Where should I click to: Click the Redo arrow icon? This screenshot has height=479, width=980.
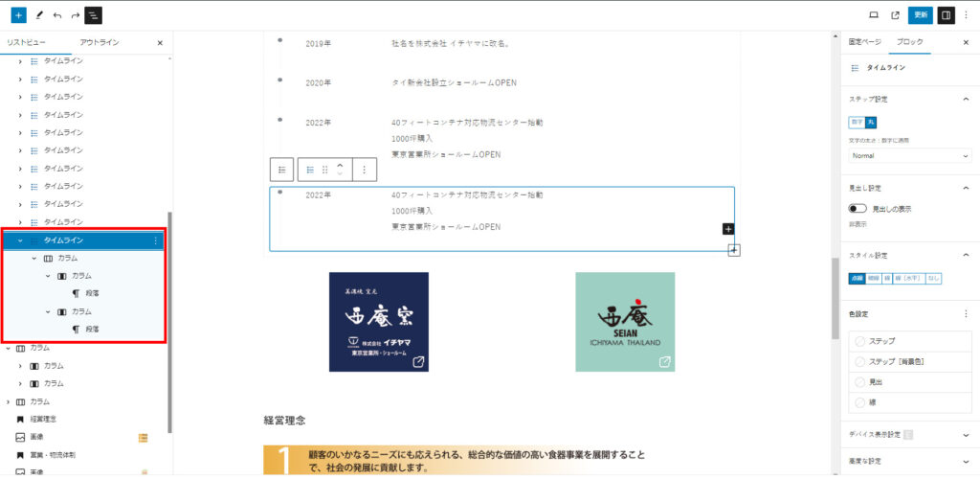tap(76, 15)
